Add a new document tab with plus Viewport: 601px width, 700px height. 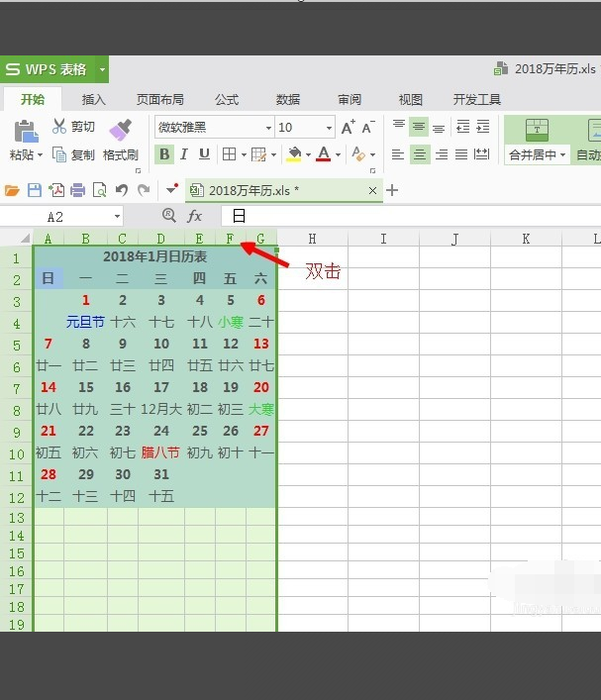392,191
